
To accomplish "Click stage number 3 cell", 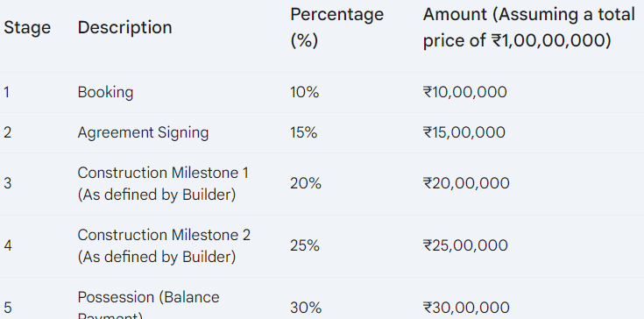I will (7, 183).
